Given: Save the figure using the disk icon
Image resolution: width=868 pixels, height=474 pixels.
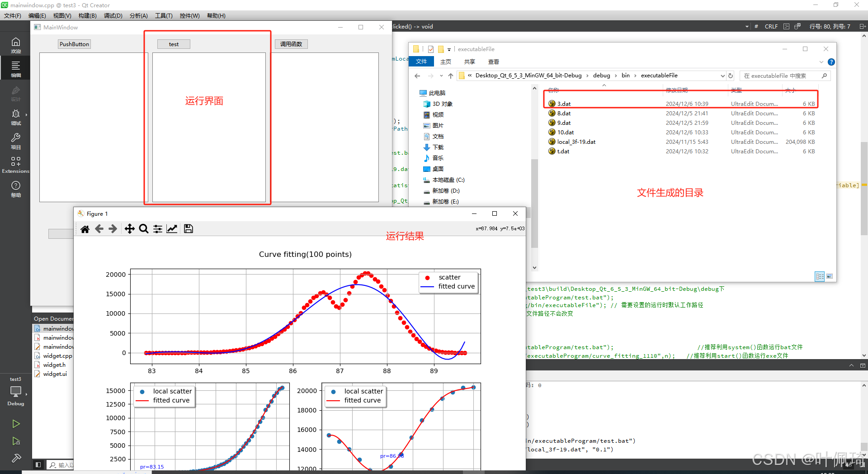Looking at the screenshot, I should (x=188, y=228).
